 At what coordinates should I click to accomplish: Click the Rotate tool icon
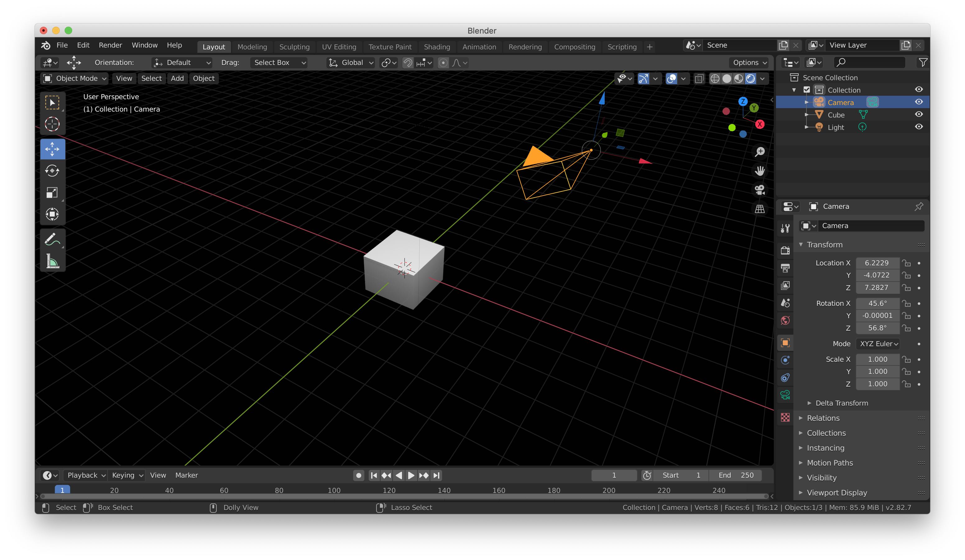pyautogui.click(x=53, y=170)
